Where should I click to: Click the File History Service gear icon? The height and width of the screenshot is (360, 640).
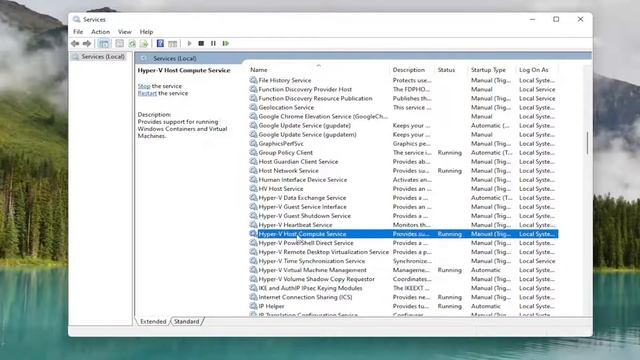253,80
